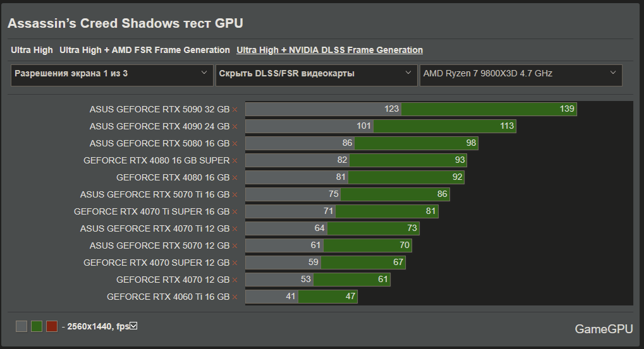
Task: Click the red legend color swatch
Action: [x=52, y=326]
